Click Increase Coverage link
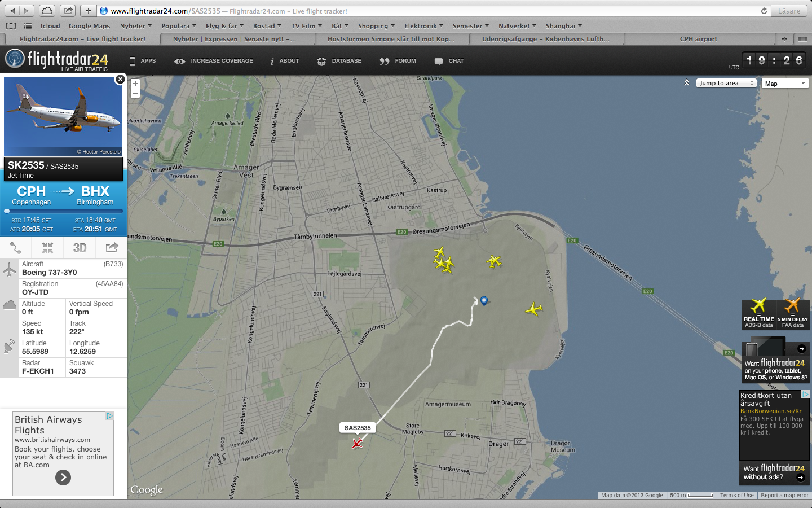This screenshot has height=508, width=812. [x=214, y=61]
